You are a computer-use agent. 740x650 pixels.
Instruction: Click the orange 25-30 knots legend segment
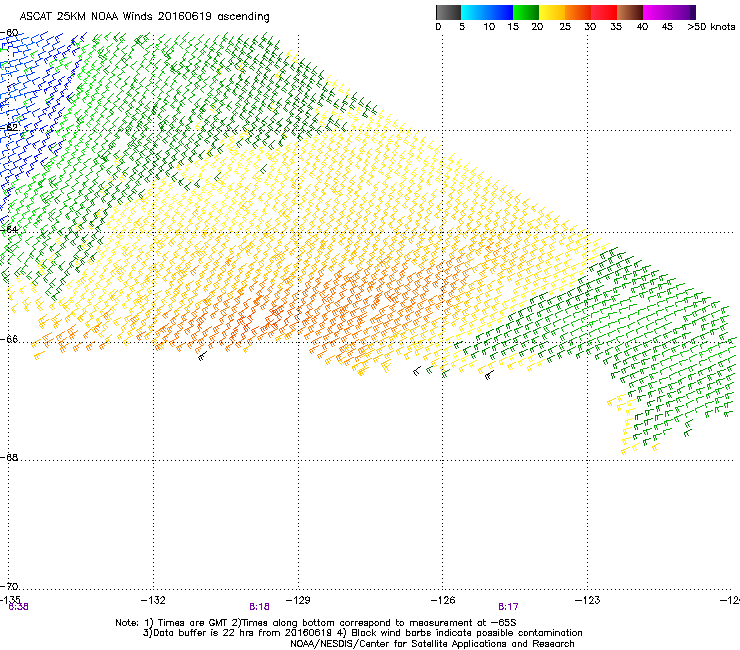[578, 12]
